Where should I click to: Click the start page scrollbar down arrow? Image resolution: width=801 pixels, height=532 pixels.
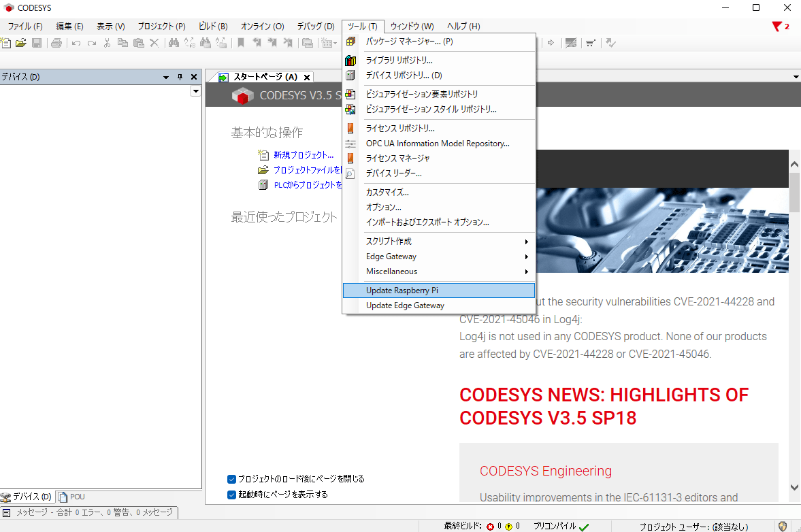click(x=794, y=488)
